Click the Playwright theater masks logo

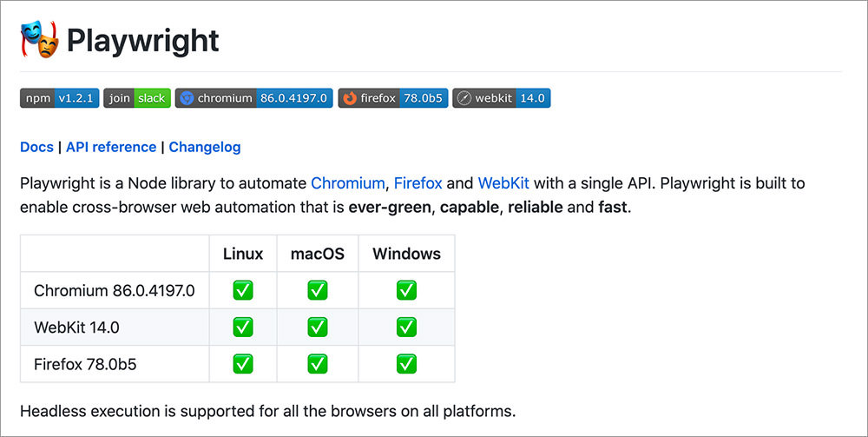(x=39, y=40)
